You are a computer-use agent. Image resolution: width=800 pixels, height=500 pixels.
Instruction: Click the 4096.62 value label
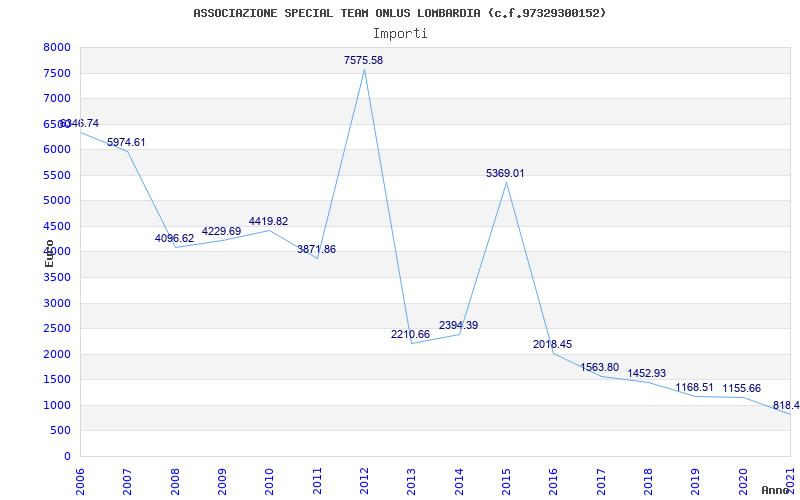coord(174,238)
